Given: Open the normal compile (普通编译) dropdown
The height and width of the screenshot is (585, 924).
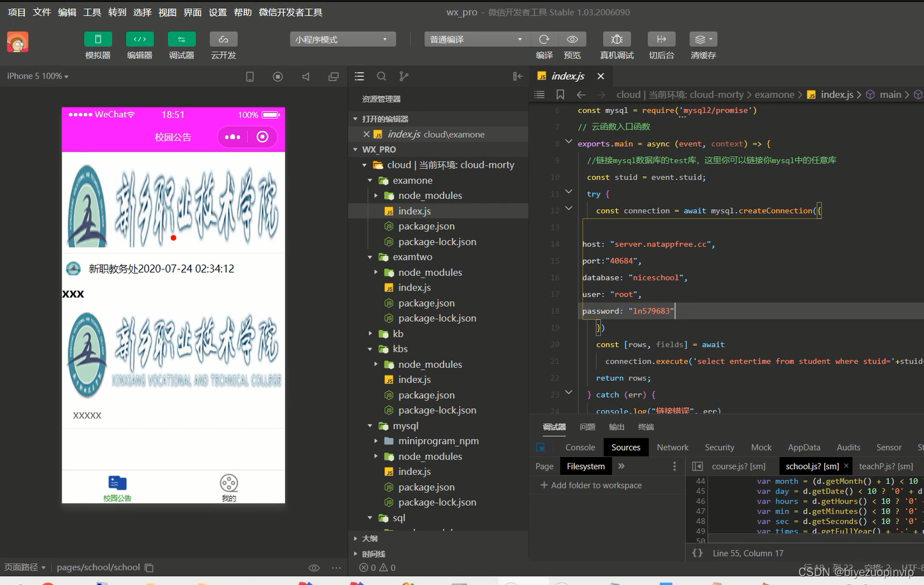Looking at the screenshot, I should (x=477, y=40).
